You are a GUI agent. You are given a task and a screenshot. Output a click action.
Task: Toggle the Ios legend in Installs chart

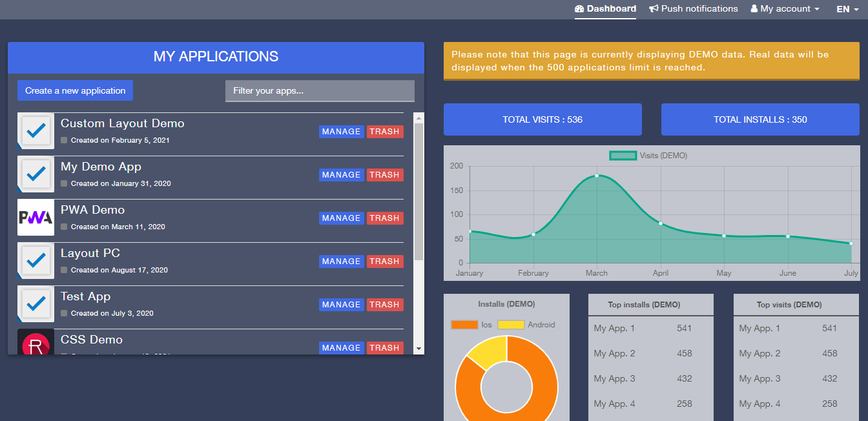[471, 325]
